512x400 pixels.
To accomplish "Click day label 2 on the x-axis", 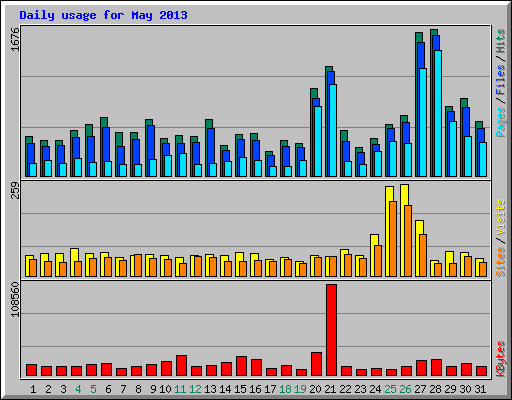I will [x=48, y=389].
